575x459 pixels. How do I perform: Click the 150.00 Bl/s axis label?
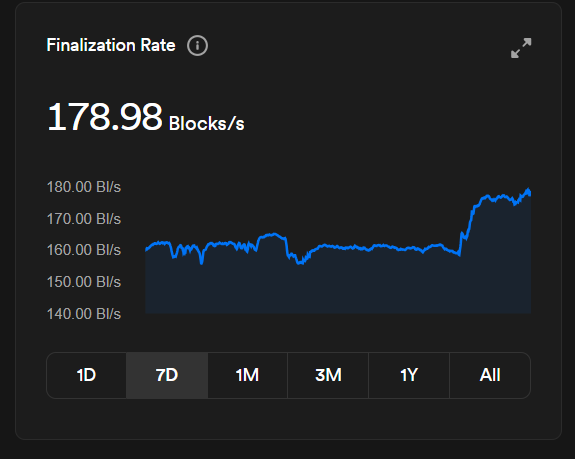pyautogui.click(x=84, y=282)
